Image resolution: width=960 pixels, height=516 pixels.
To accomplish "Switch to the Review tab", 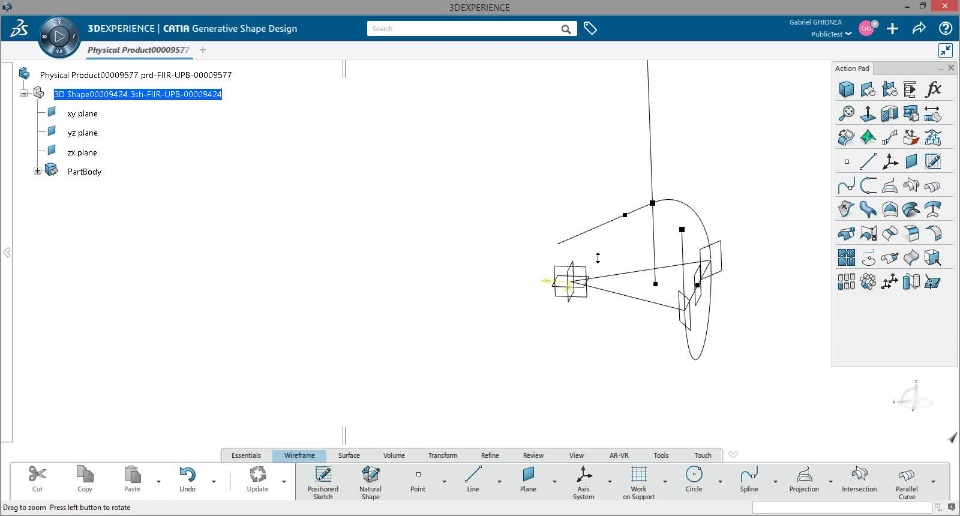I will point(533,455).
